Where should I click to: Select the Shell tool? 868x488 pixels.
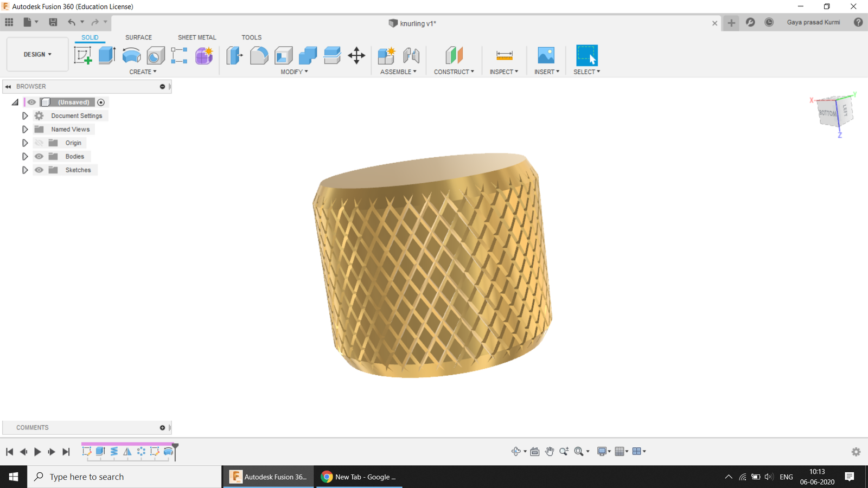(x=283, y=55)
